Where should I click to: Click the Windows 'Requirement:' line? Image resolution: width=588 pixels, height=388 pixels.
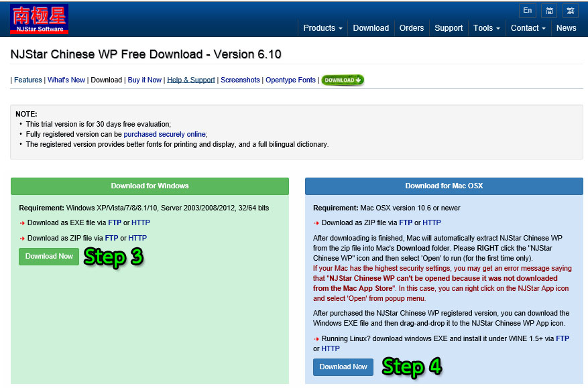click(x=144, y=208)
